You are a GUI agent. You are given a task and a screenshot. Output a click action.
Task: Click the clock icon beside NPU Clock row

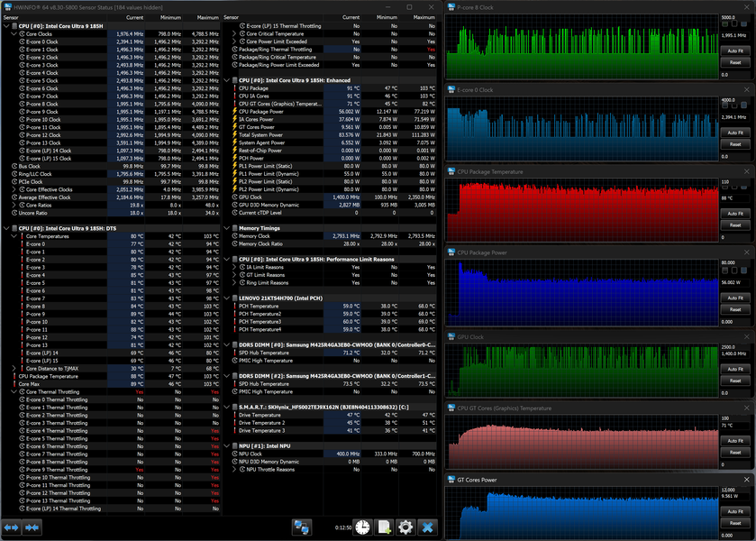[235, 454]
